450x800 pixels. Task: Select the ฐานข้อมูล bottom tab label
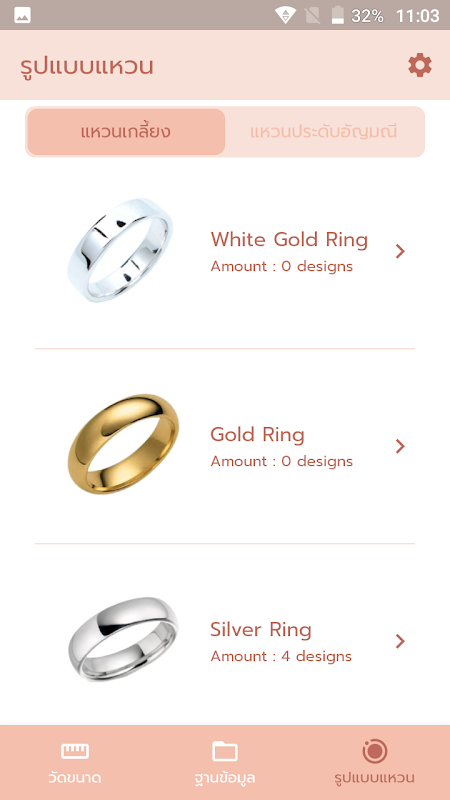225,778
